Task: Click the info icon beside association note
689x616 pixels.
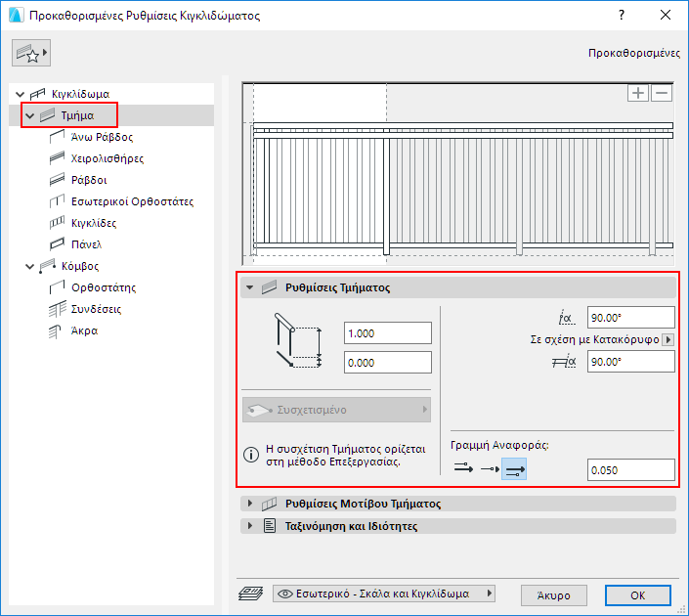Action: coord(251,455)
